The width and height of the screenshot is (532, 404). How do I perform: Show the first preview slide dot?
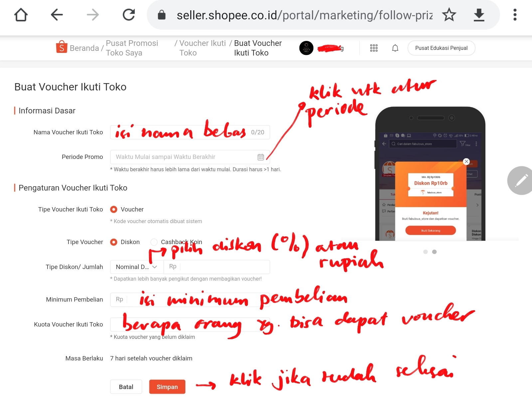pyautogui.click(x=426, y=252)
